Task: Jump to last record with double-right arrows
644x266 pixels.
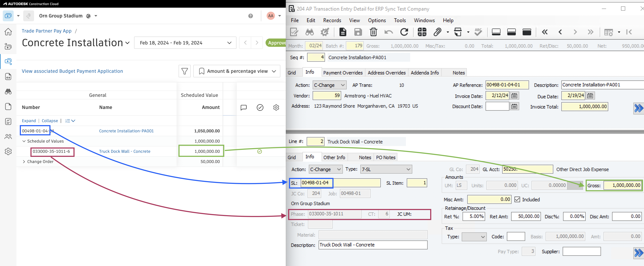Action: [591, 32]
